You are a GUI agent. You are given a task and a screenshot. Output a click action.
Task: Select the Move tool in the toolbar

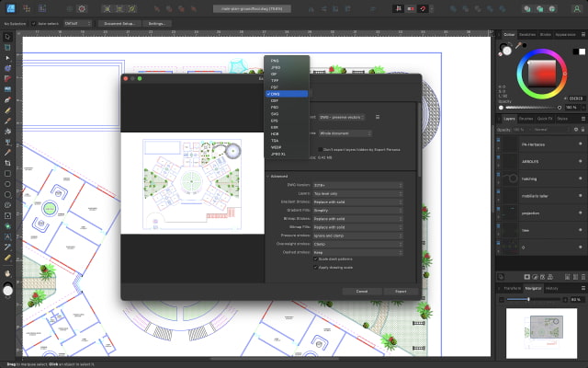pyautogui.click(x=7, y=36)
